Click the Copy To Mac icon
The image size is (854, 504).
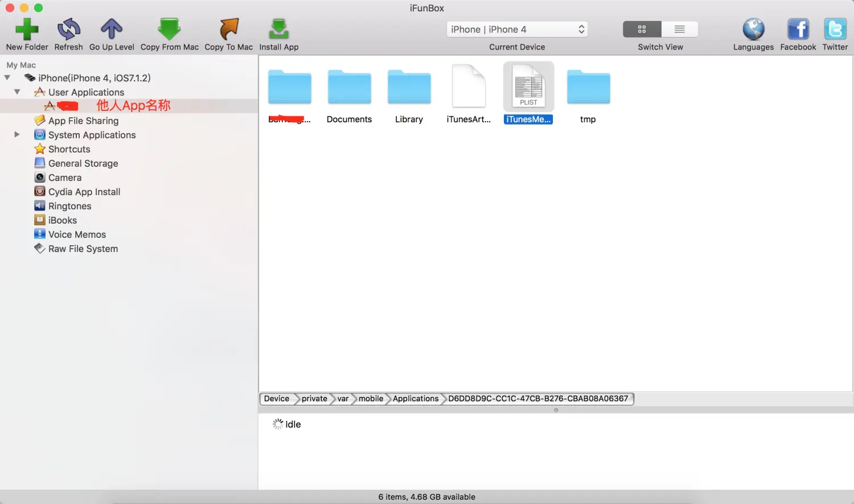point(229,29)
